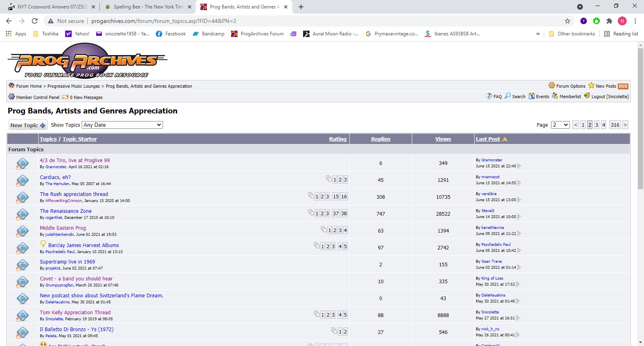Image resolution: width=644 pixels, height=346 pixels.
Task: Click the topic icon beside Supertramp live in 1969
Action: tap(22, 265)
